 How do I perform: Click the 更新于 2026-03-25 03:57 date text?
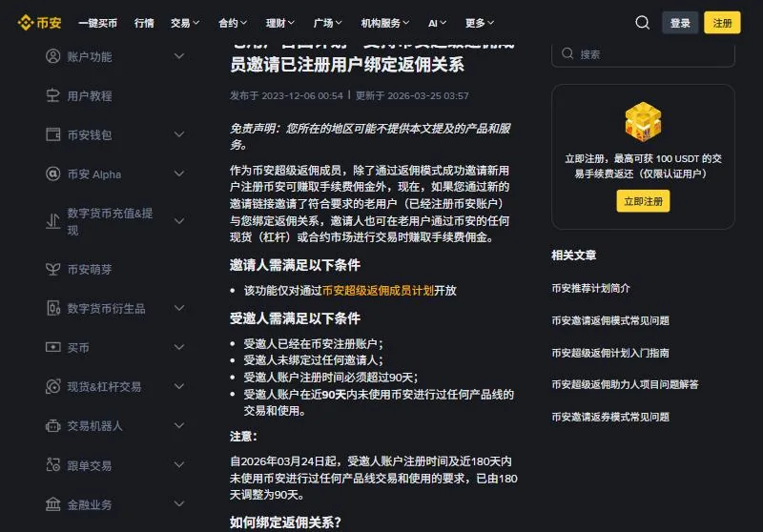click(x=412, y=95)
